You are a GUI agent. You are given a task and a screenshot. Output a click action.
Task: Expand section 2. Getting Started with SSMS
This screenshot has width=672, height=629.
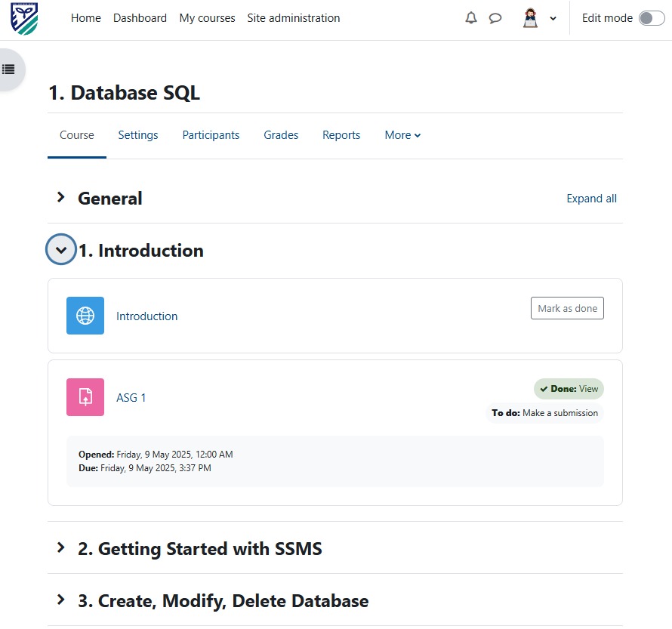(61, 548)
